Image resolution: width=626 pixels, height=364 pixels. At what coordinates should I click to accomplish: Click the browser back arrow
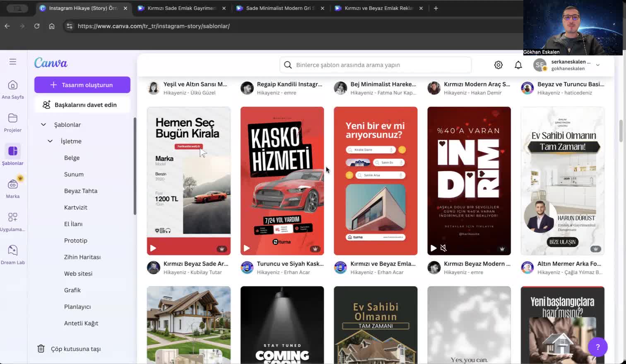point(7,26)
